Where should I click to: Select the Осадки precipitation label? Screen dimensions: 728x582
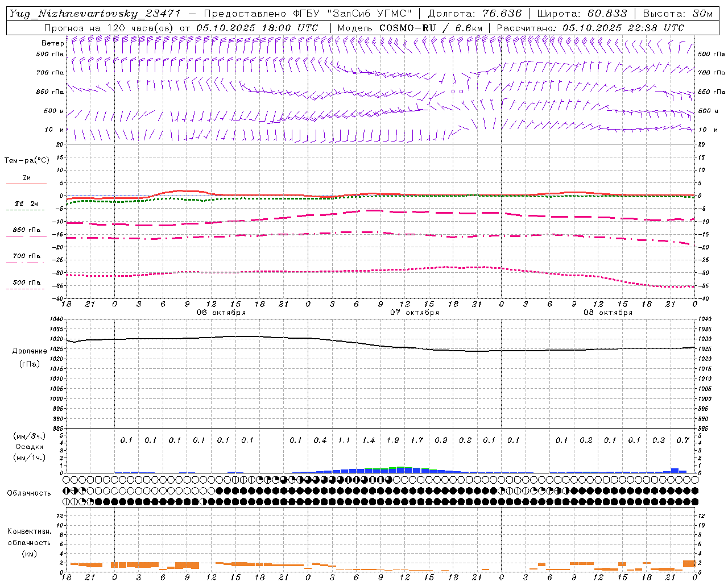point(28,447)
